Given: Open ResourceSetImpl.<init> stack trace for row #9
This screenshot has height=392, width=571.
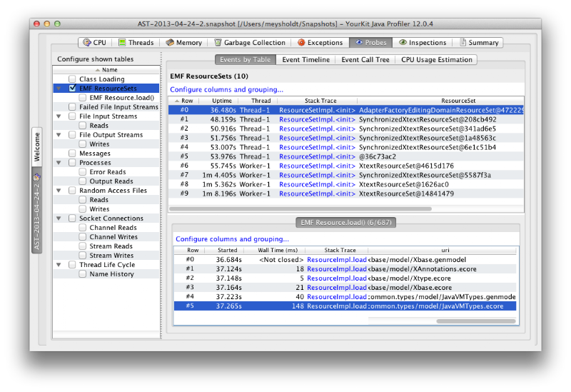Looking at the screenshot, I should 317,194.
